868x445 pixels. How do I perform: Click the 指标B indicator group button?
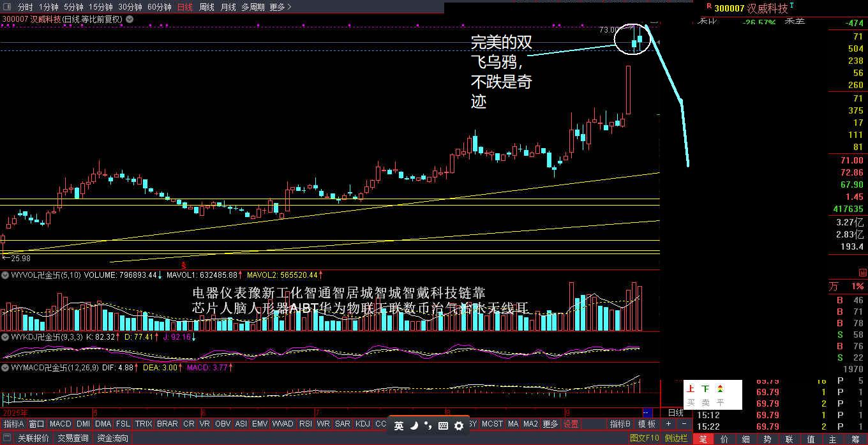620,424
